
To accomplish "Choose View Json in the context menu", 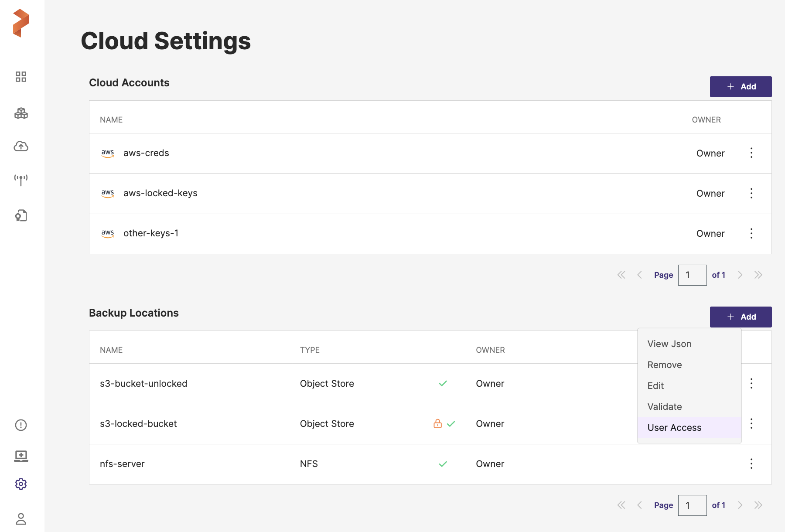I will click(669, 344).
